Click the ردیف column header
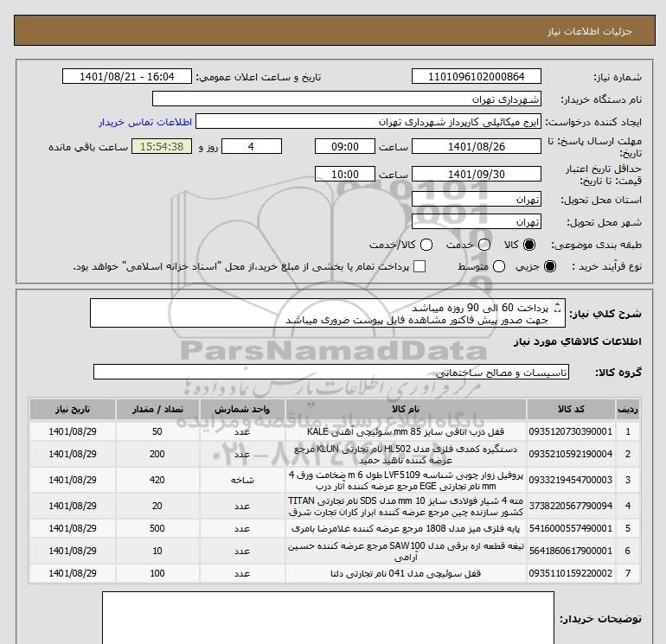Image resolution: width=666 pixels, height=644 pixels. [x=628, y=409]
